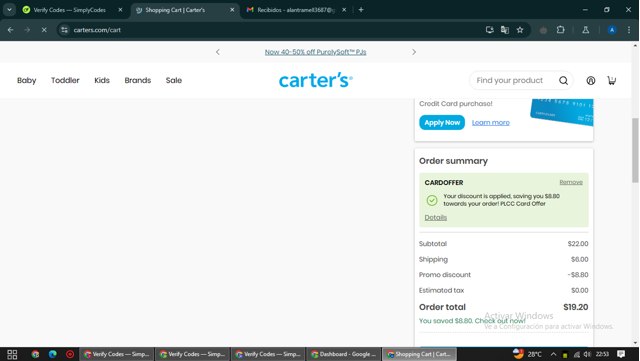The image size is (640, 361).
Task: Click the page vertical scrollbar thumb
Action: tap(635, 150)
